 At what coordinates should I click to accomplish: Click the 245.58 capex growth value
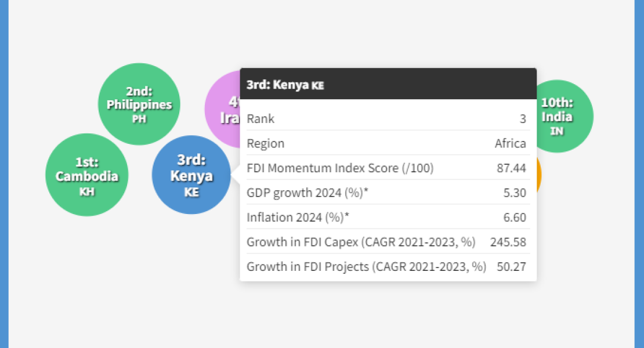coord(508,242)
